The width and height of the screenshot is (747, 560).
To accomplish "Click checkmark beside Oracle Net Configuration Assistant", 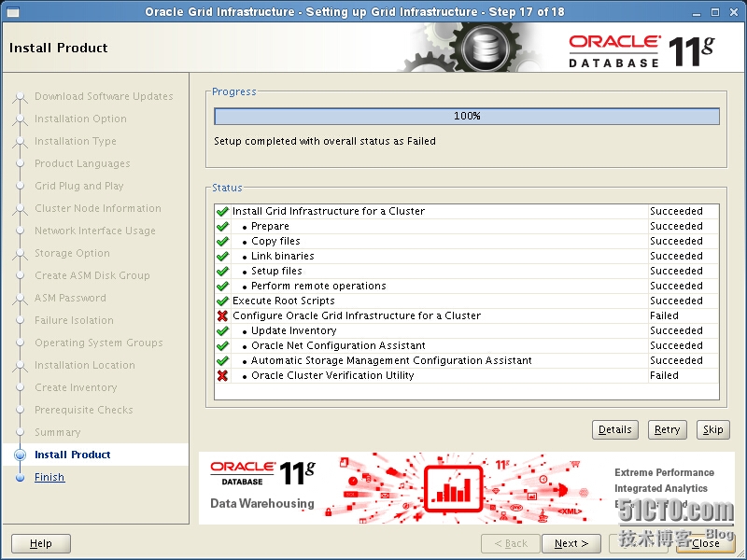I will 222,345.
